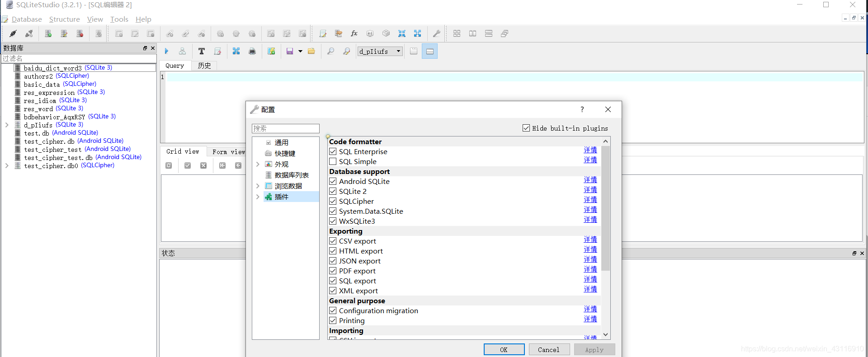Click Cancel in the 配置 dialog

[x=549, y=349]
